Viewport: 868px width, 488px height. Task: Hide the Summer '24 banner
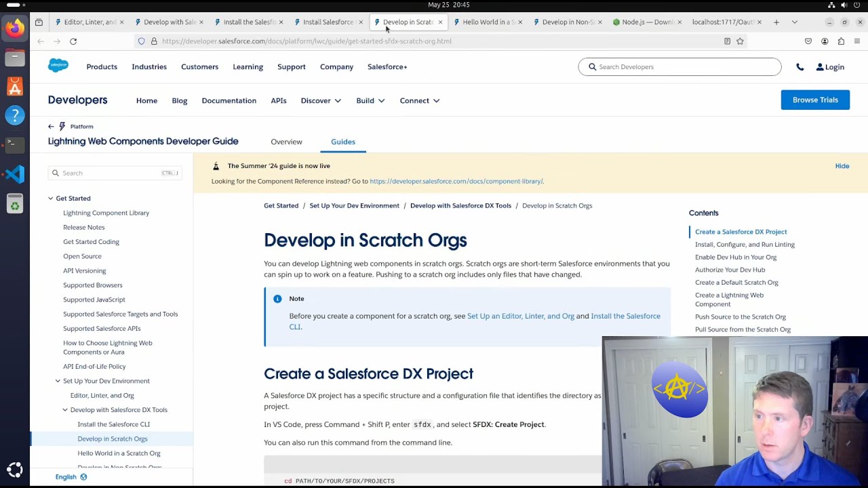tap(842, 166)
